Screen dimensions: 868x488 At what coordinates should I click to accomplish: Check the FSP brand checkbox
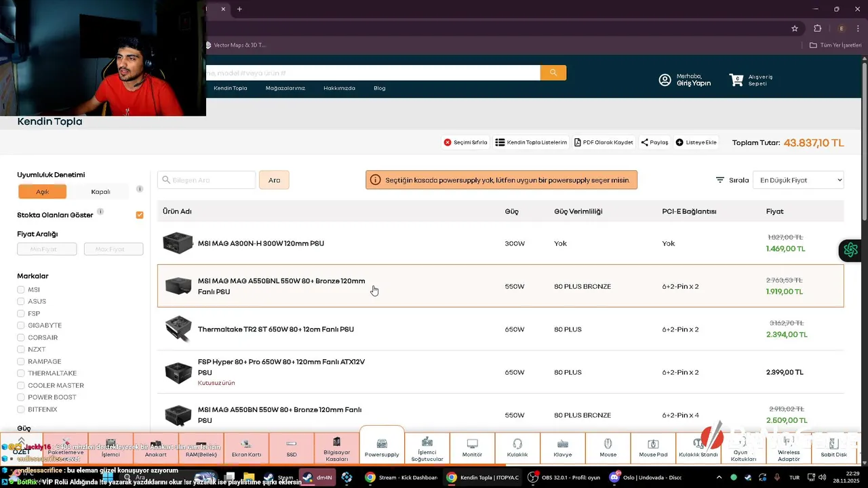click(21, 314)
